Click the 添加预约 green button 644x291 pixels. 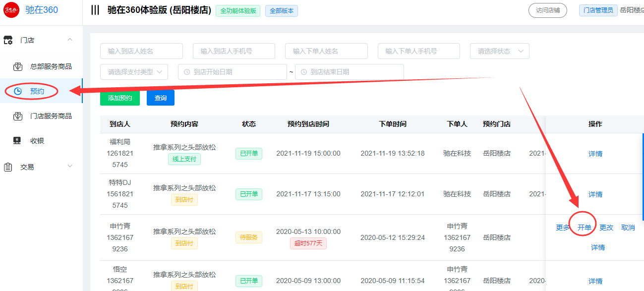[120, 98]
